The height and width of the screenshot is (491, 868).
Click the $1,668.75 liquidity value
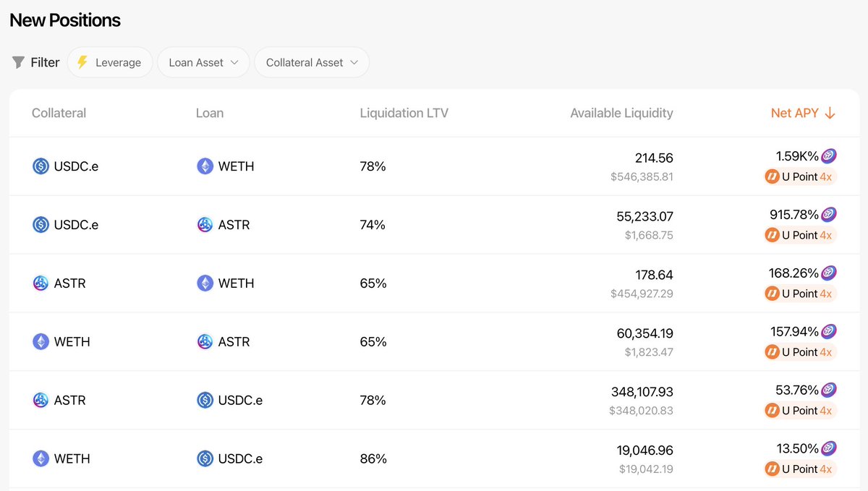(649, 235)
